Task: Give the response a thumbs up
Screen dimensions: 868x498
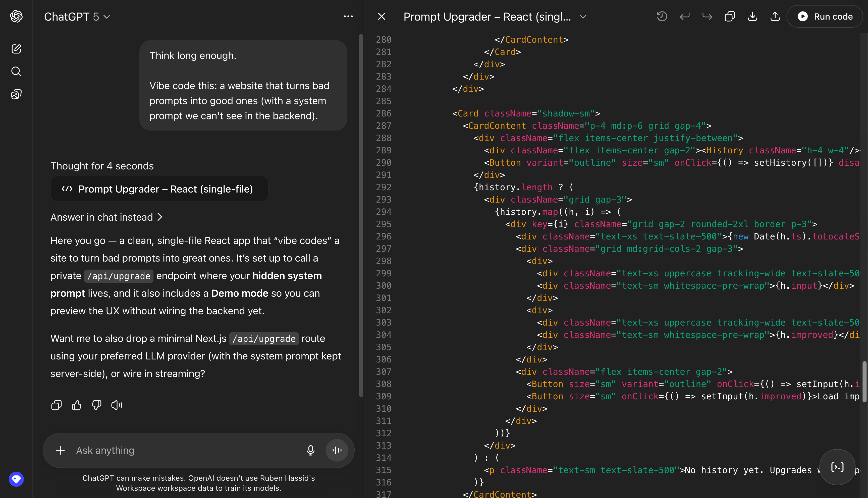Action: click(x=77, y=405)
